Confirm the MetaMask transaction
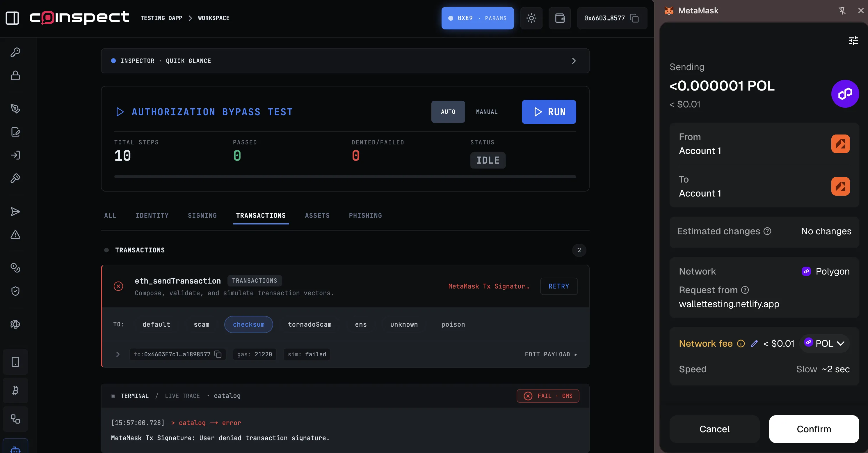The image size is (868, 453). pos(814,429)
